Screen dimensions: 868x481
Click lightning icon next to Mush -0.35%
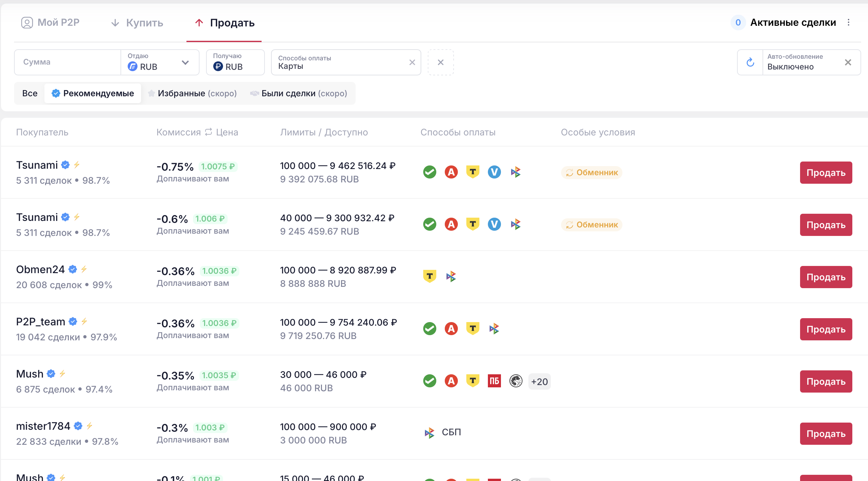[x=62, y=374]
